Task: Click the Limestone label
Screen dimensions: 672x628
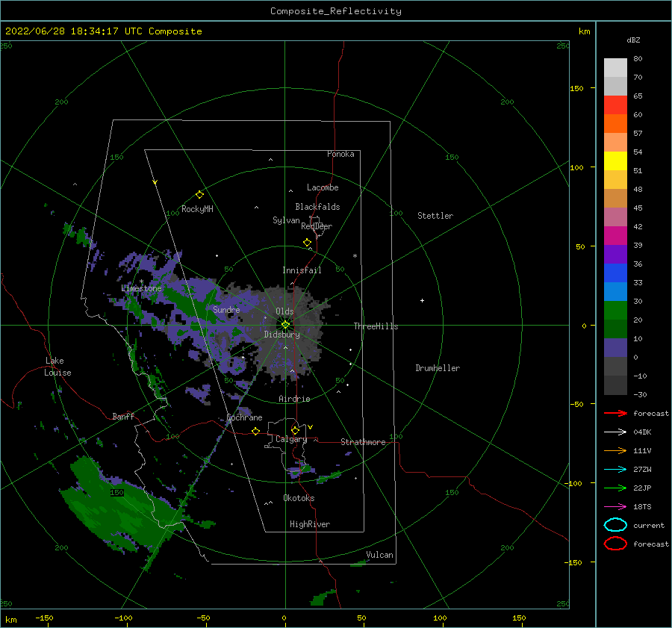Action: [141, 288]
